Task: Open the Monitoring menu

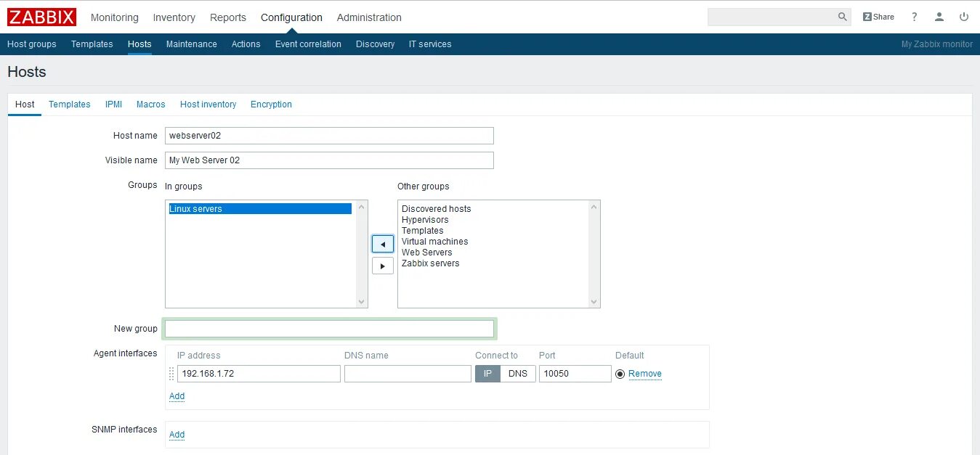Action: click(x=114, y=17)
